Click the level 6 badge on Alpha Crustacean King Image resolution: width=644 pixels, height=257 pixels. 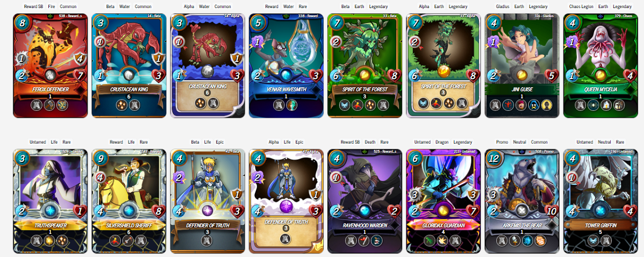[207, 92]
